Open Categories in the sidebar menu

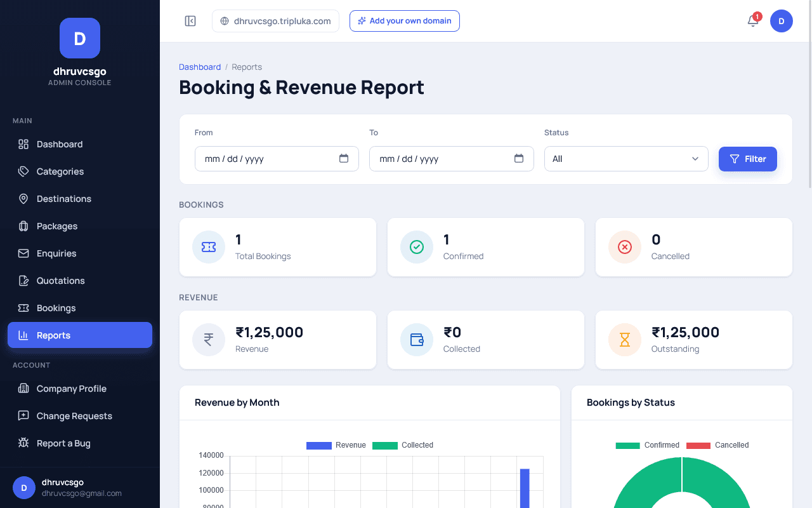80,171
